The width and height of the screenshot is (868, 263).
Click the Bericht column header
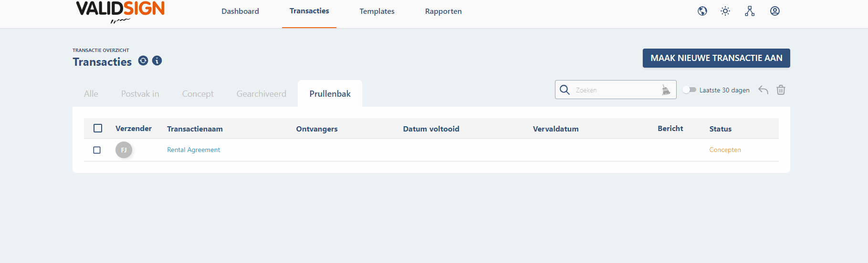click(x=670, y=129)
